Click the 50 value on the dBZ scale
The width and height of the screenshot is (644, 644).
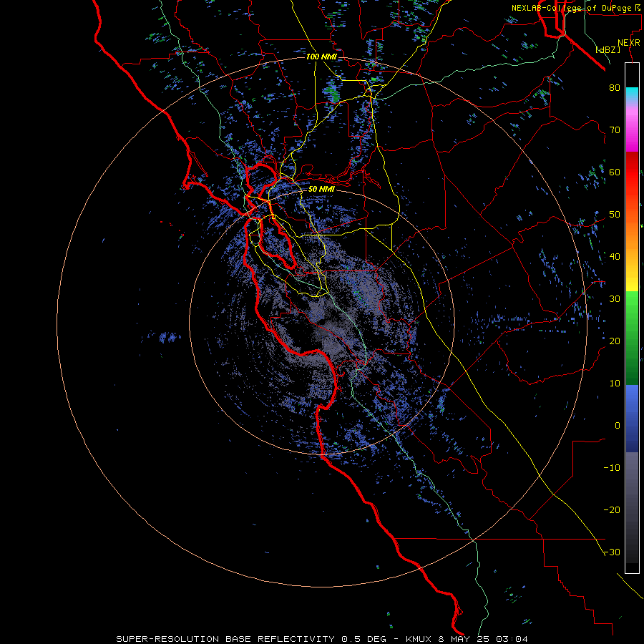click(x=615, y=215)
